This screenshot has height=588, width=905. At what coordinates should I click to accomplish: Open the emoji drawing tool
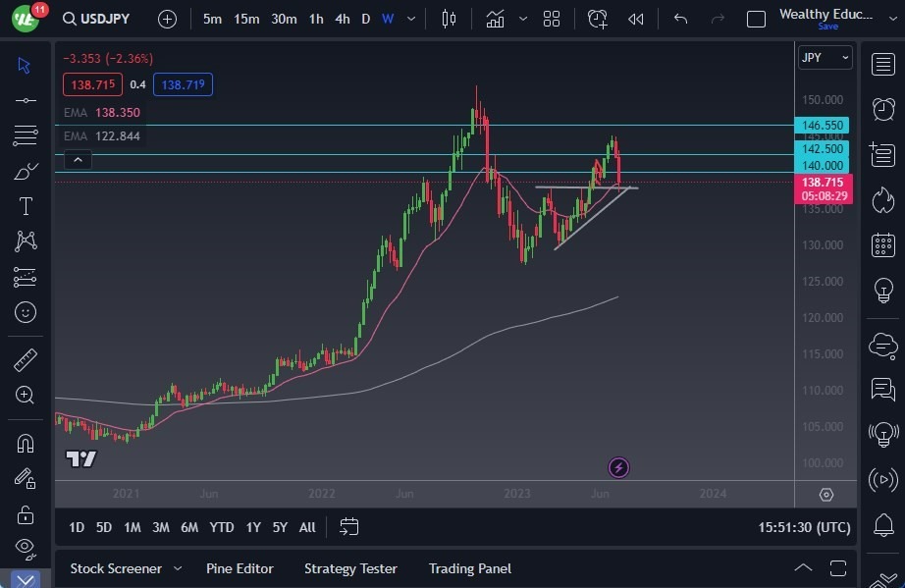click(x=26, y=312)
